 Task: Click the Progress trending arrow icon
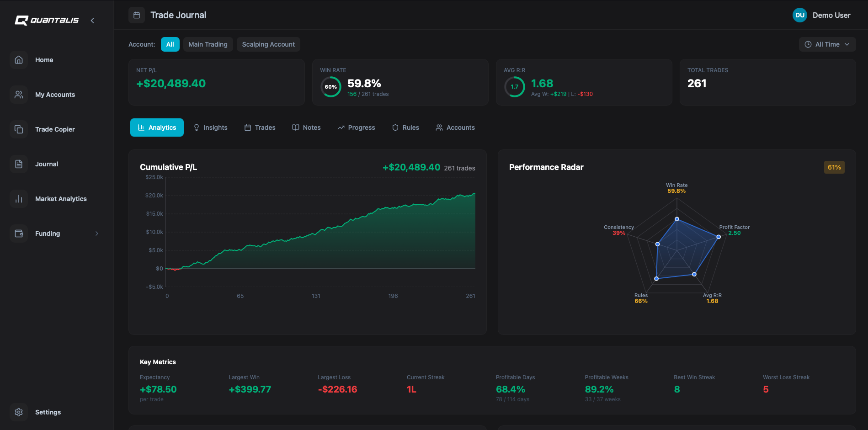coord(341,127)
